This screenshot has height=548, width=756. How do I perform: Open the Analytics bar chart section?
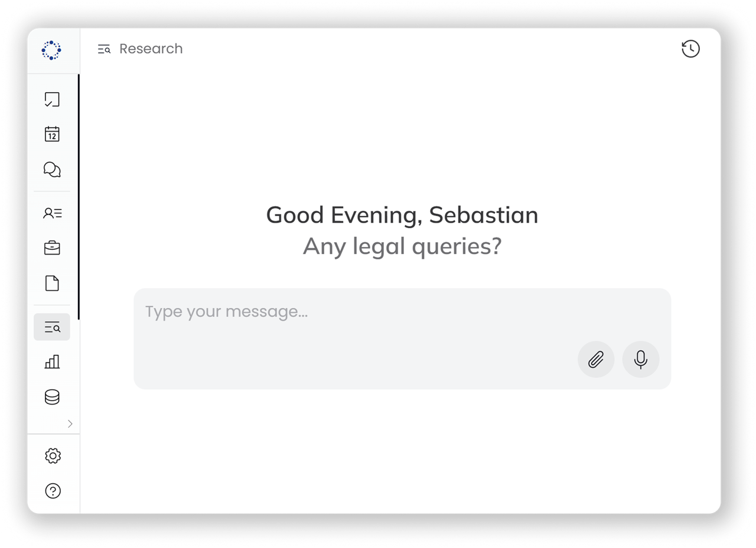click(x=52, y=362)
